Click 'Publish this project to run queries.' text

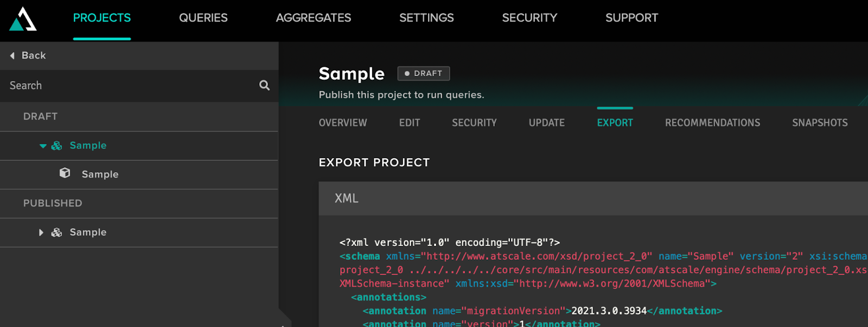click(x=401, y=95)
